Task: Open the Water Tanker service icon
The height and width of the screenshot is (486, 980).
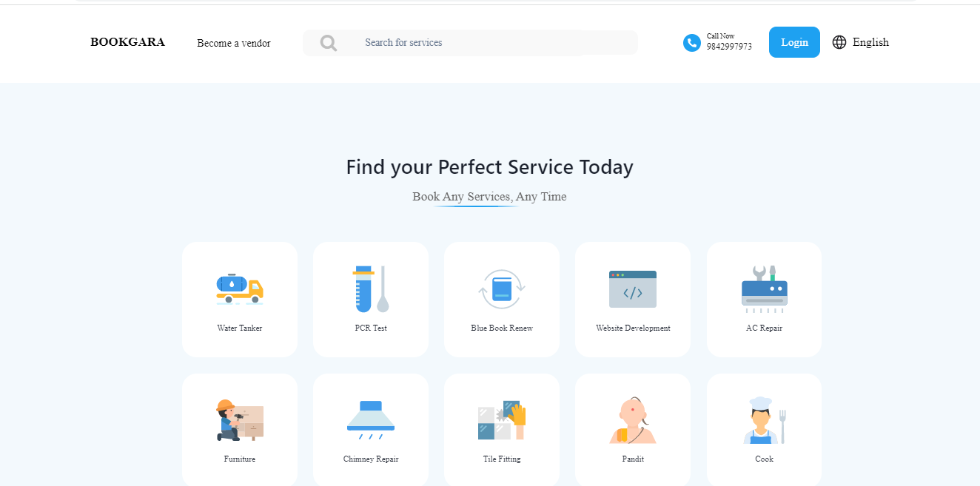Action: click(x=240, y=288)
